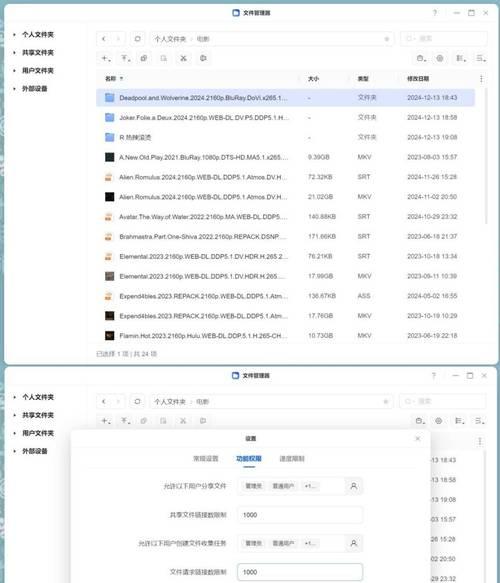The width and height of the screenshot is (500, 583).
Task: Expand 用户文件夹 in Settings-dialog window sidebar
Action: pyautogui.click(x=14, y=433)
